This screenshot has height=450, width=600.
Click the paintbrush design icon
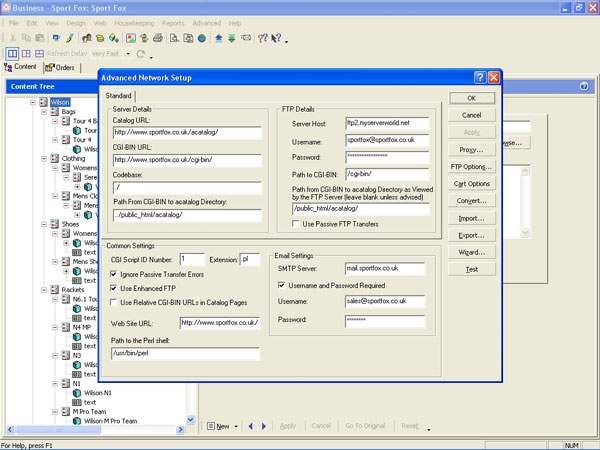(x=69, y=38)
